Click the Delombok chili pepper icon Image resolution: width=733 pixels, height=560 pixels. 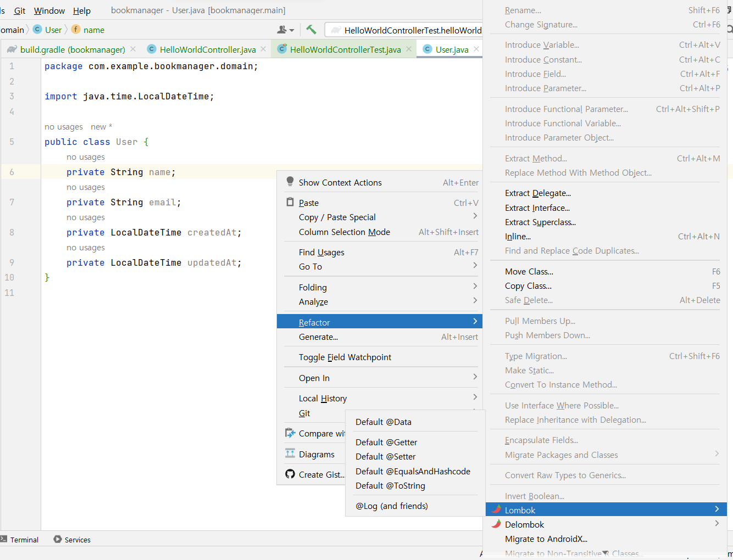tap(496, 524)
